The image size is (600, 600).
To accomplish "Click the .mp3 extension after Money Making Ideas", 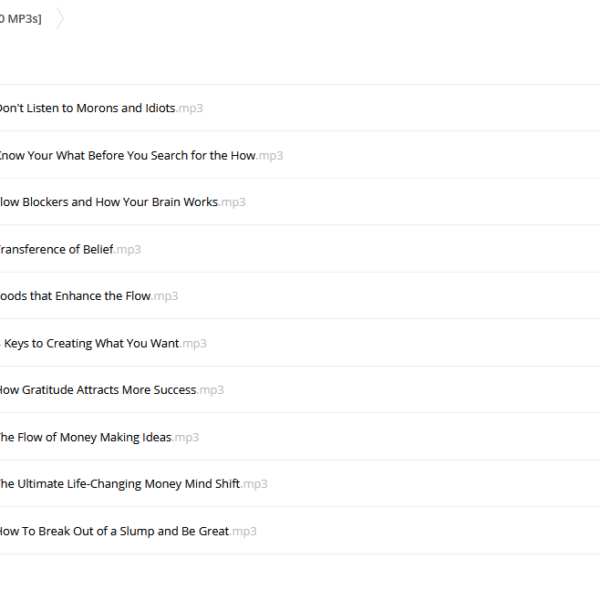I will (185, 438).
